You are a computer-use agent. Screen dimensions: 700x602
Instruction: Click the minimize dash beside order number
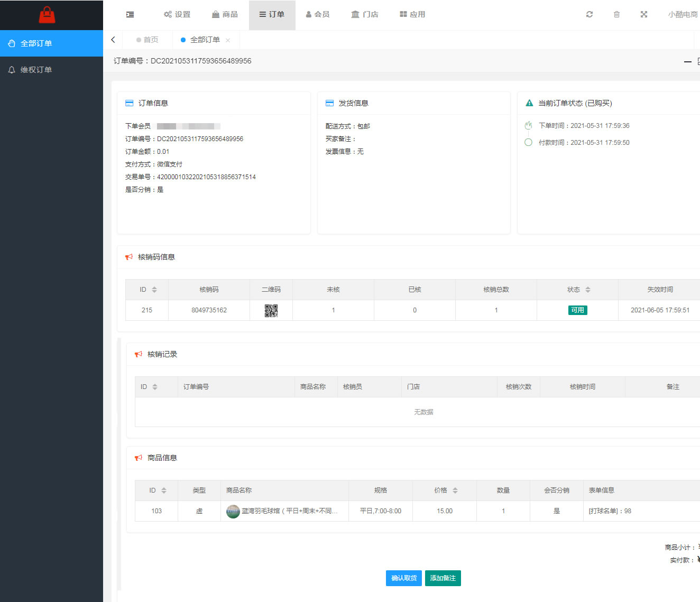[688, 61]
